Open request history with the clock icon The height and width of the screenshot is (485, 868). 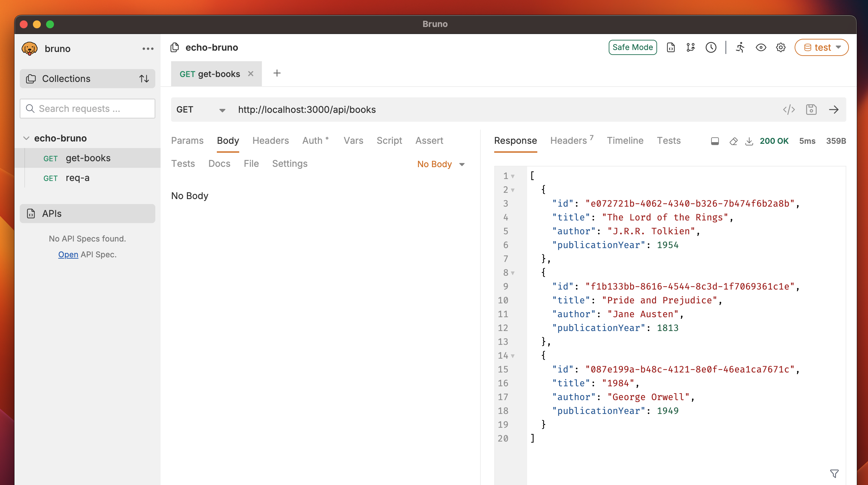click(x=711, y=47)
